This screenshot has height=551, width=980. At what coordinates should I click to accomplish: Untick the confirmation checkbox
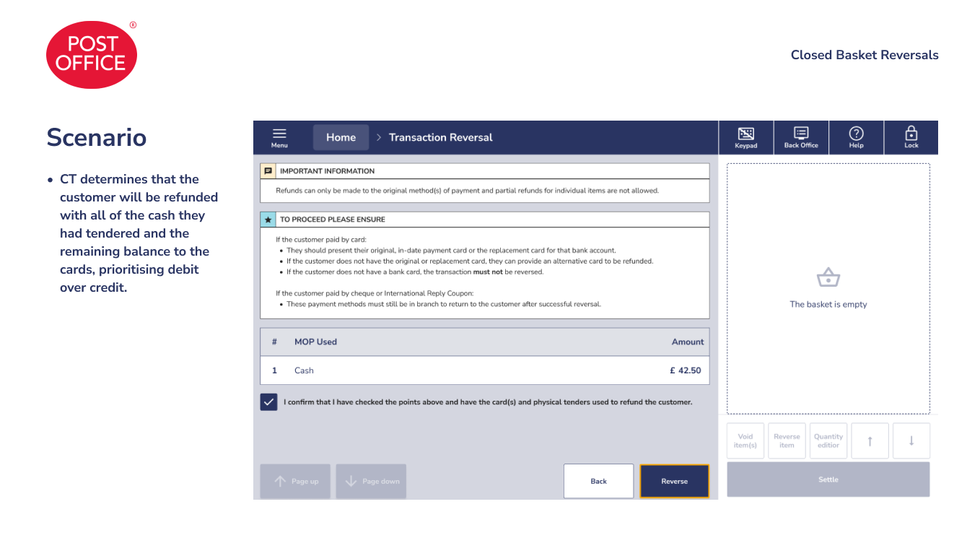[x=268, y=402]
